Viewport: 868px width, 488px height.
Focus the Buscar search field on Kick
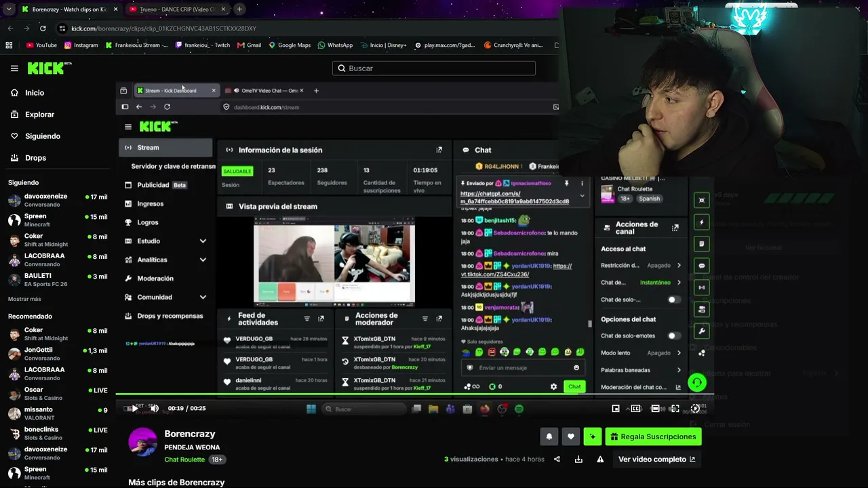pyautogui.click(x=434, y=68)
